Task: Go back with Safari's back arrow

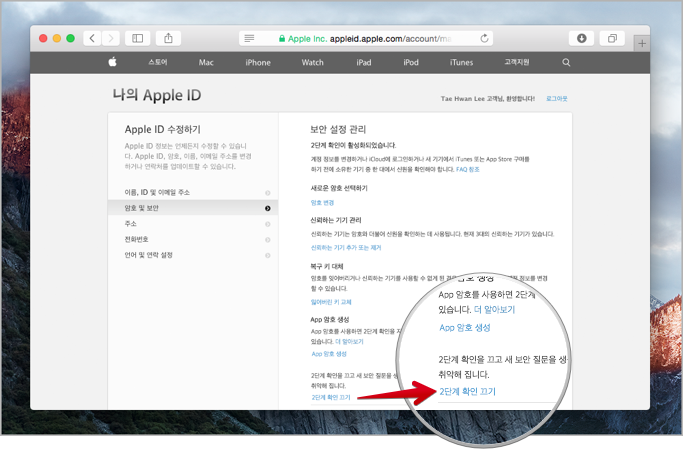Action: tap(92, 38)
